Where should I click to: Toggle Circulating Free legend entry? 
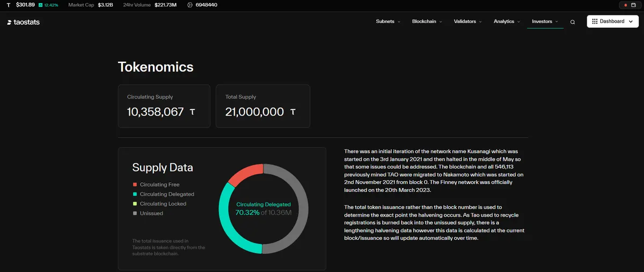[x=156, y=184]
